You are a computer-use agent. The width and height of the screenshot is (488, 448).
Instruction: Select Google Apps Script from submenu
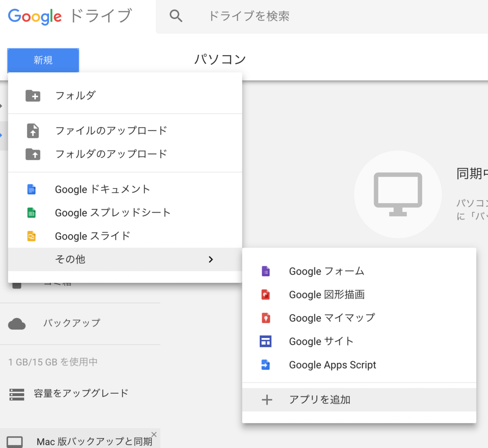pos(359,364)
